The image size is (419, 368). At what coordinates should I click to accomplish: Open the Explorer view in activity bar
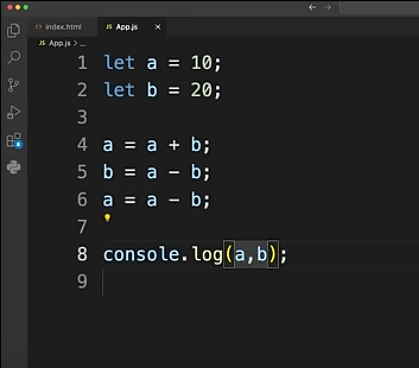(13, 31)
